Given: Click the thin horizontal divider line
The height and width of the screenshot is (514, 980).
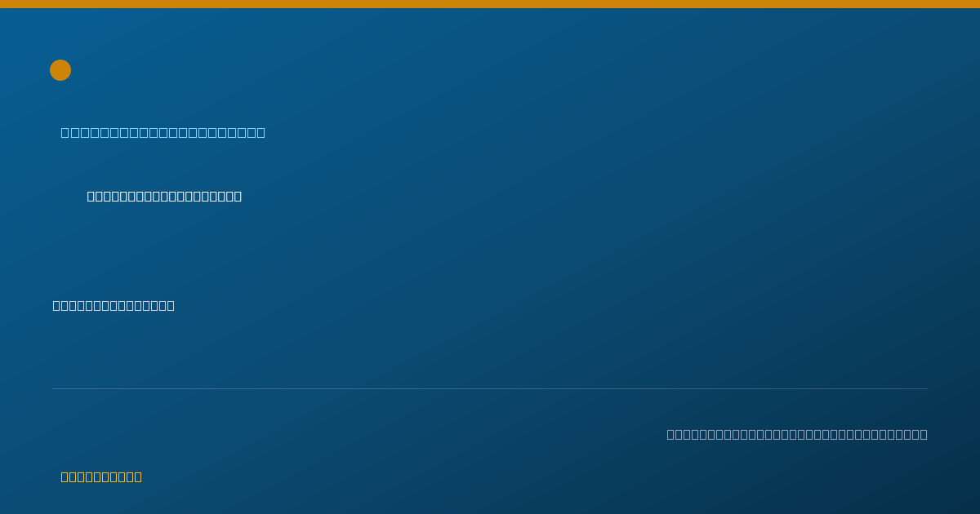Looking at the screenshot, I should click(490, 388).
